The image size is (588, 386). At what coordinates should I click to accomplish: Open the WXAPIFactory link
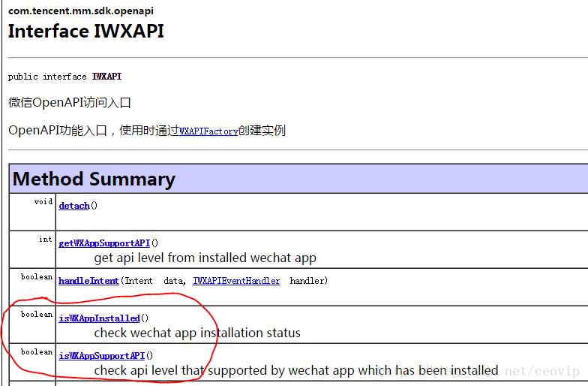pyautogui.click(x=208, y=131)
